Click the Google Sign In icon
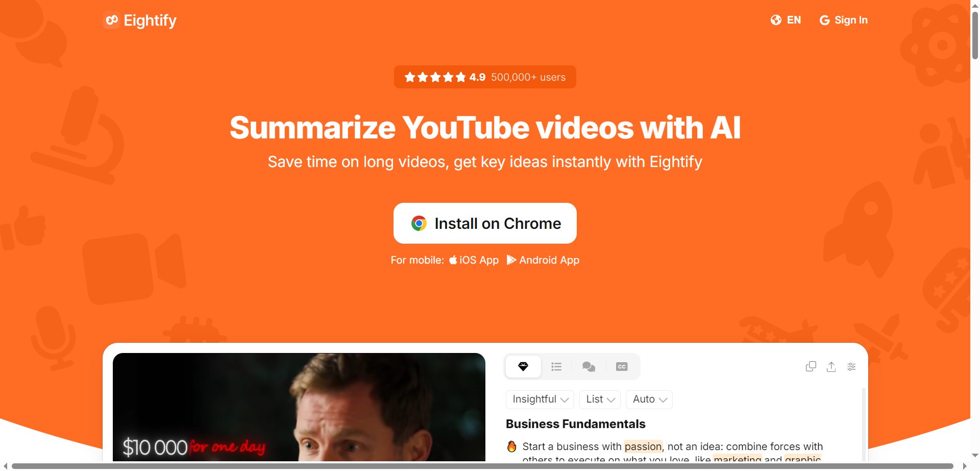 coord(824,20)
